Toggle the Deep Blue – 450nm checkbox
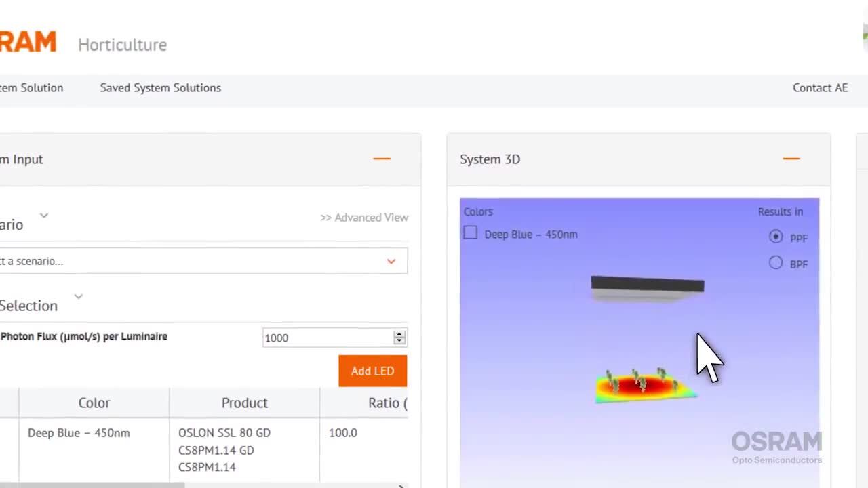 (470, 232)
